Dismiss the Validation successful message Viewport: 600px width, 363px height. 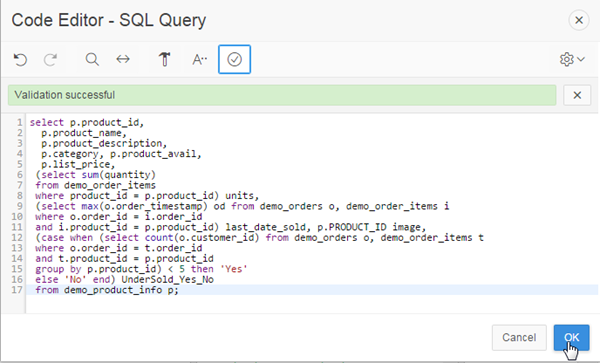pos(577,95)
